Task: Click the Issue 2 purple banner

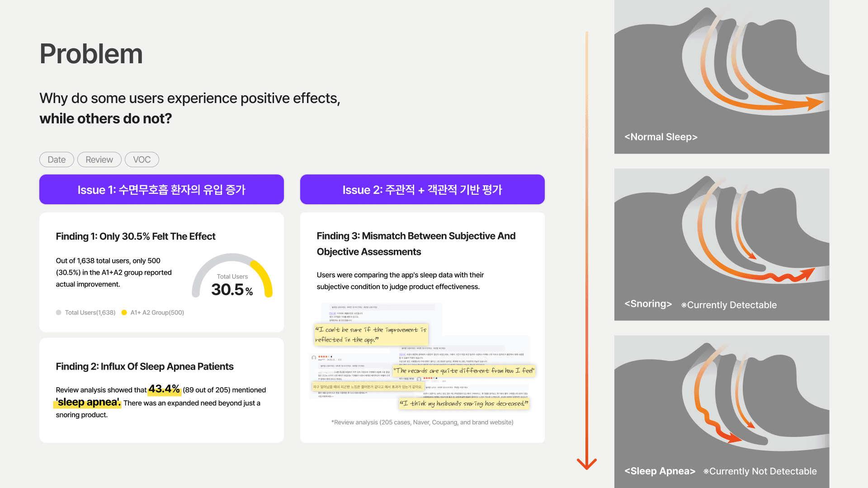Action: pos(422,190)
